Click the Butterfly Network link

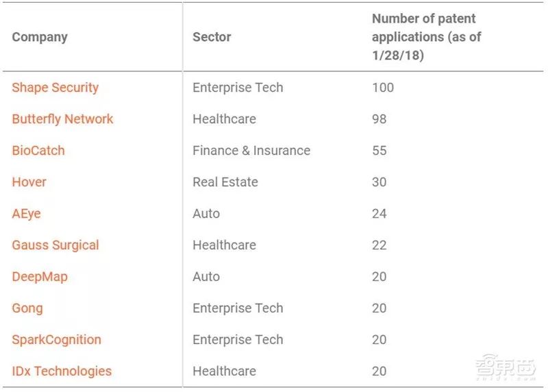62,119
